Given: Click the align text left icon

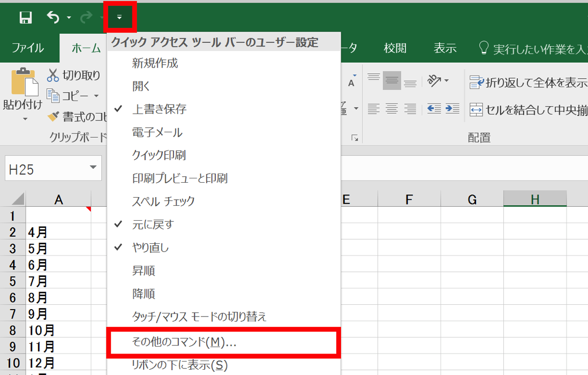Looking at the screenshot, I should [x=373, y=109].
